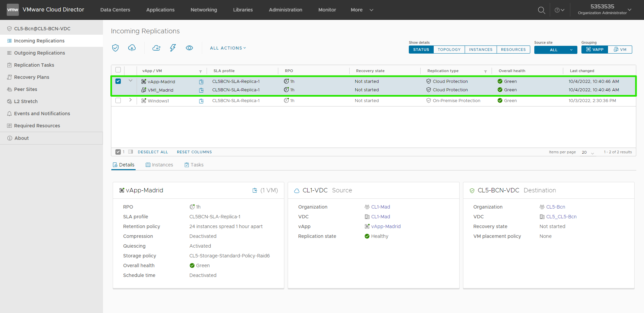644x313 pixels.
Task: Select CL5-Bcn@CL5-BCN-VDC in the sidebar
Action: click(51, 29)
